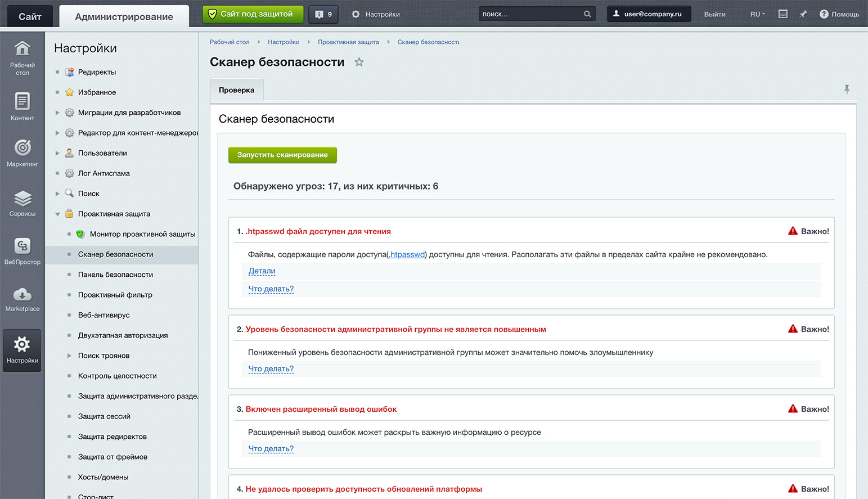Screen dimensions: 868x499
Task: Open Настройки in the top header
Action: pos(376,14)
